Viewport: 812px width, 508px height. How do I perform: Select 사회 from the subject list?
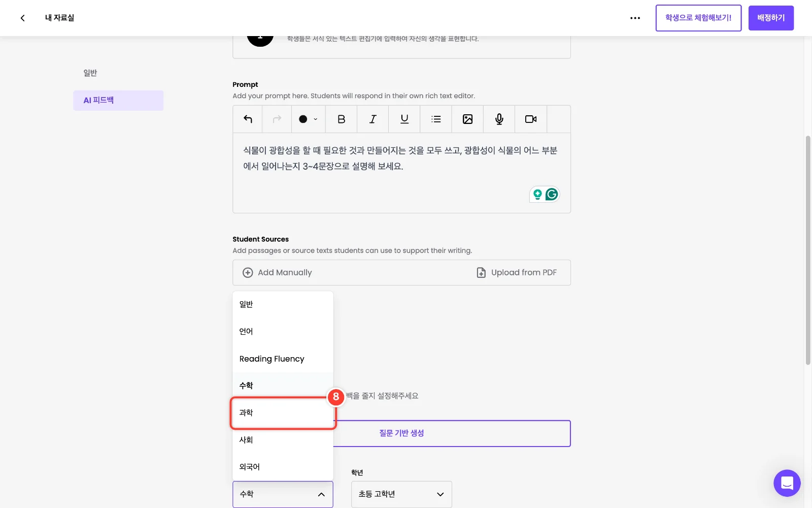(283, 440)
